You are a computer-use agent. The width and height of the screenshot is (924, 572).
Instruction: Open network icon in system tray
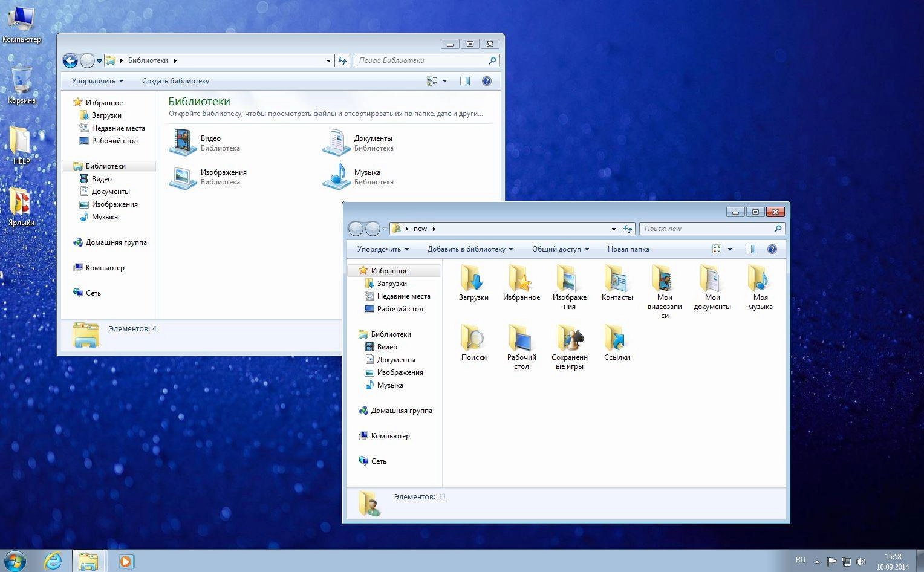click(847, 562)
